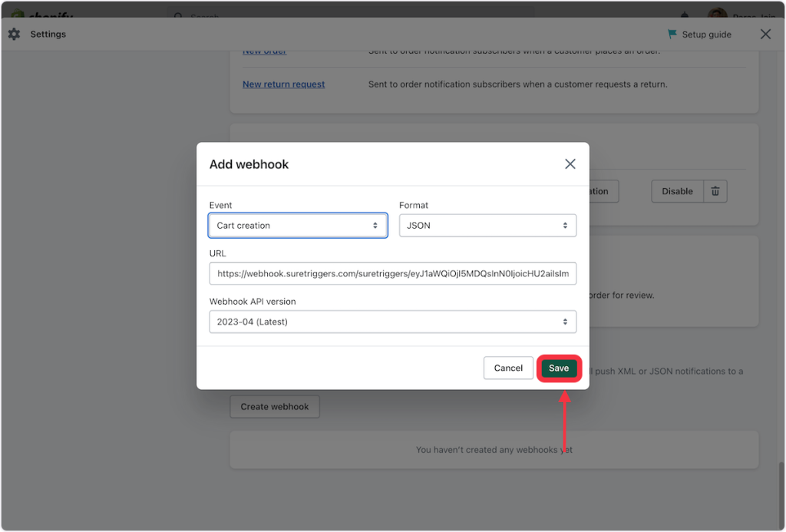Click the Settings gear icon
Viewport: 786px width, 532px height.
tap(14, 35)
